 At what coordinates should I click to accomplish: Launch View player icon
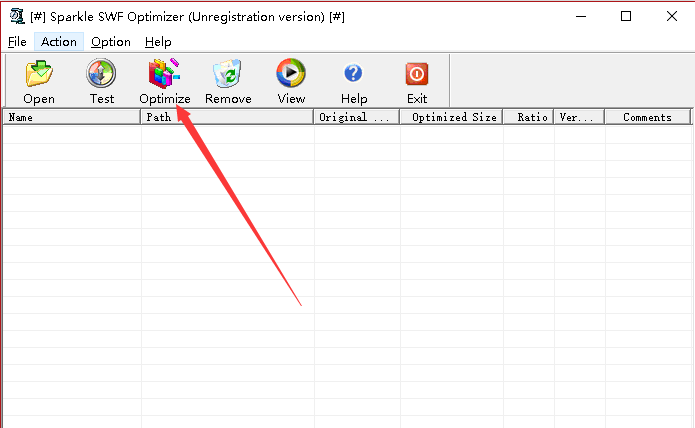pos(291,73)
